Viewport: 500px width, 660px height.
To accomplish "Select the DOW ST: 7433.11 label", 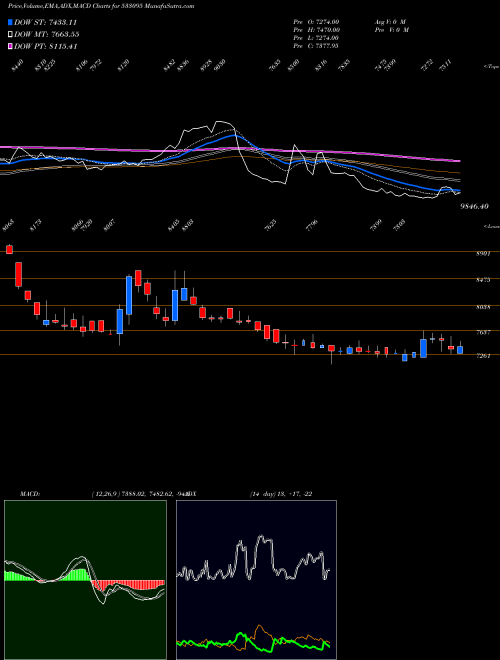I will point(45,22).
